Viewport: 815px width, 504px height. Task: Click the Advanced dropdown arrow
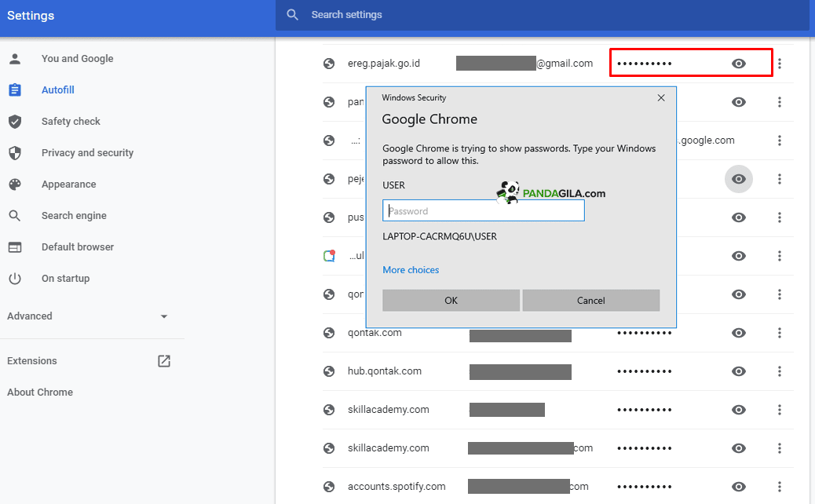(164, 316)
